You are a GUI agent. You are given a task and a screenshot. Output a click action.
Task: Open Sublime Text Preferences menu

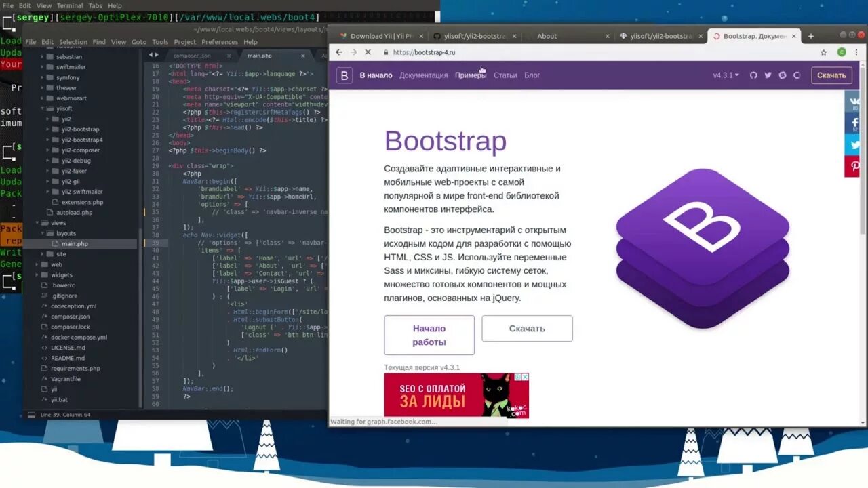coord(220,42)
